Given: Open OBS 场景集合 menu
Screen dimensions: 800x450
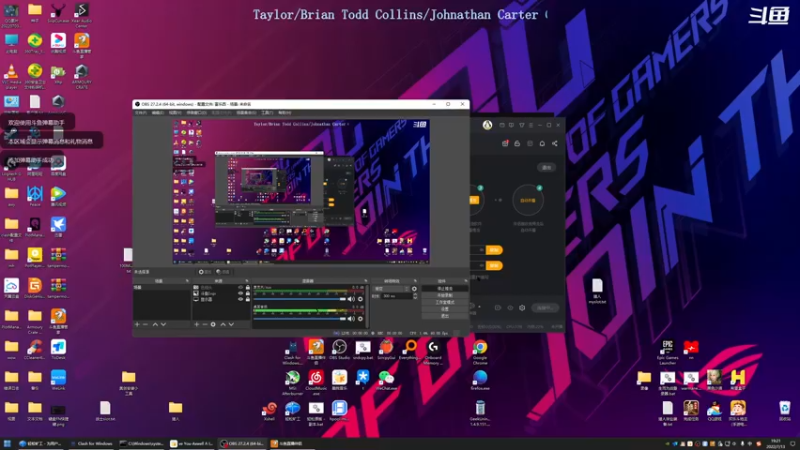Looking at the screenshot, I should [x=246, y=113].
